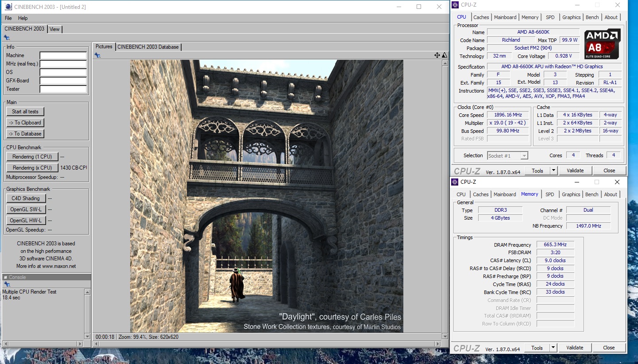The image size is (638, 364).
Task: Click the Tester input field
Action: 63,89
